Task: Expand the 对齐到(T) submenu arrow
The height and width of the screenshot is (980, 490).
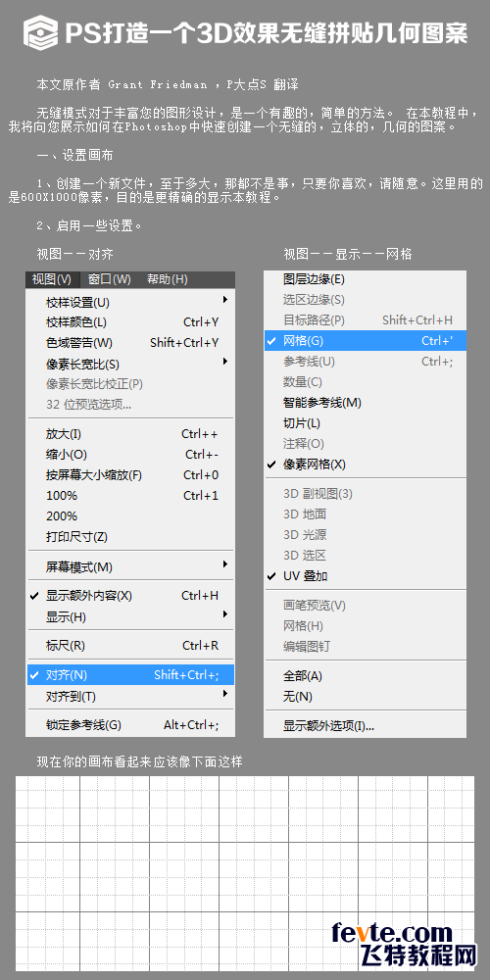Action: [225, 695]
